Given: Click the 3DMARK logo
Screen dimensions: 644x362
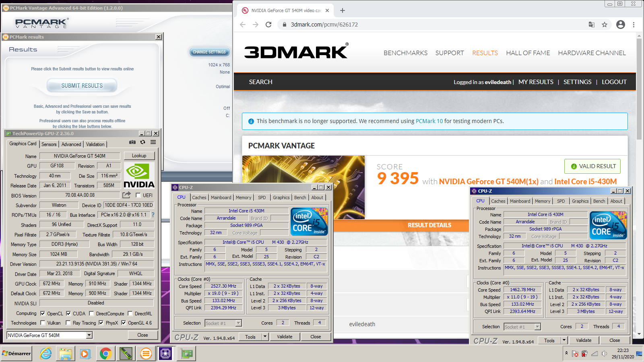Looking at the screenshot, I should coord(296,51).
